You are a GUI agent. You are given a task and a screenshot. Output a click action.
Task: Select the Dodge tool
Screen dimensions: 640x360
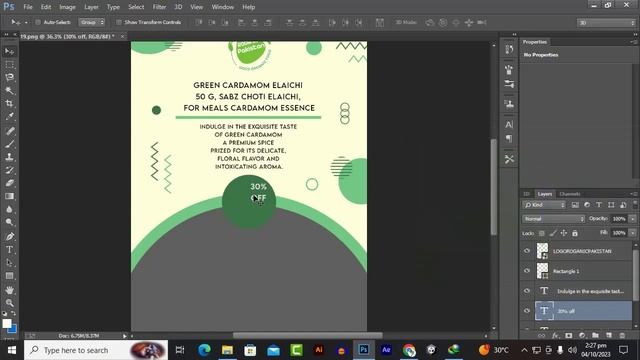pos(9,222)
